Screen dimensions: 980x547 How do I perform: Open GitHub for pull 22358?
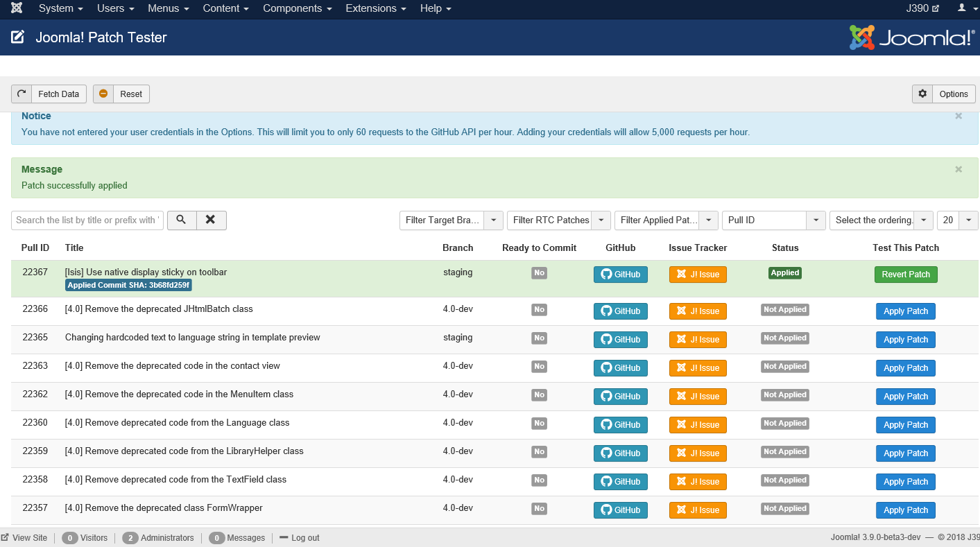[x=621, y=482]
